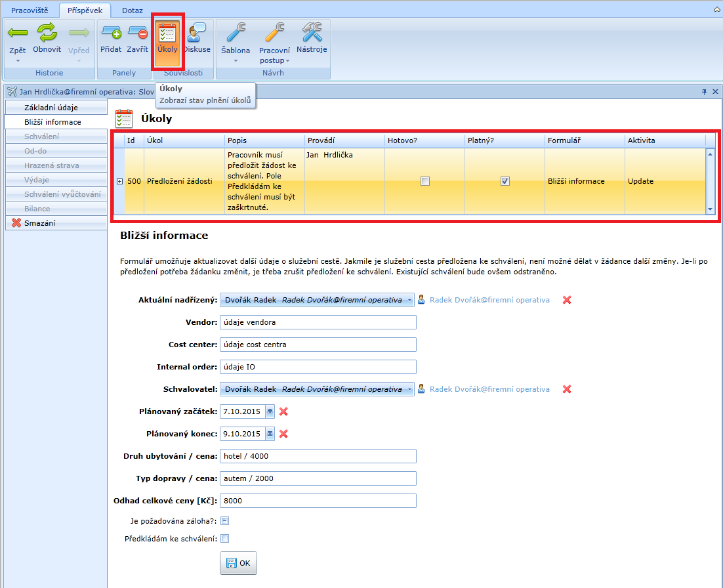Open the Diskuse discussion icon
The image size is (723, 588).
click(x=197, y=33)
